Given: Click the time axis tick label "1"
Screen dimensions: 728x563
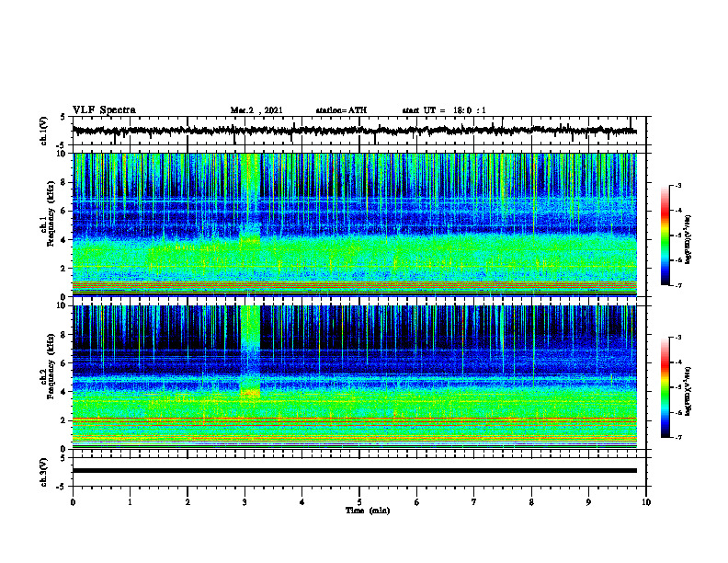Looking at the screenshot, I should tap(130, 502).
